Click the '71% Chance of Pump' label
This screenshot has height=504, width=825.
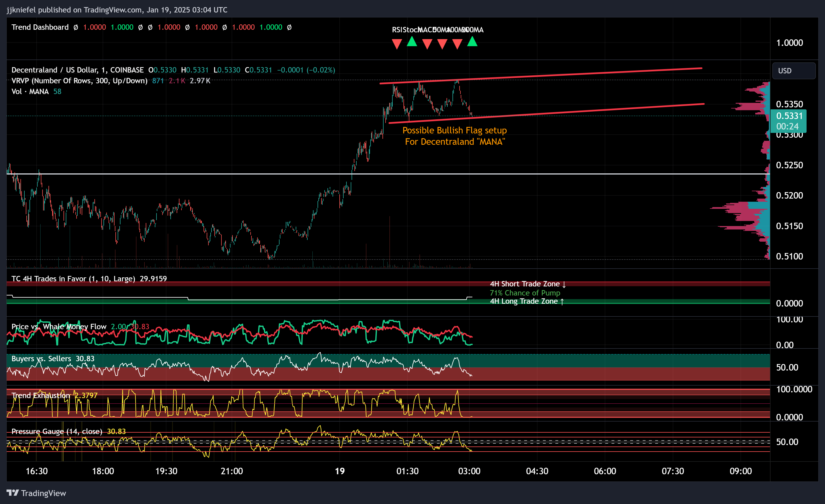coord(525,293)
